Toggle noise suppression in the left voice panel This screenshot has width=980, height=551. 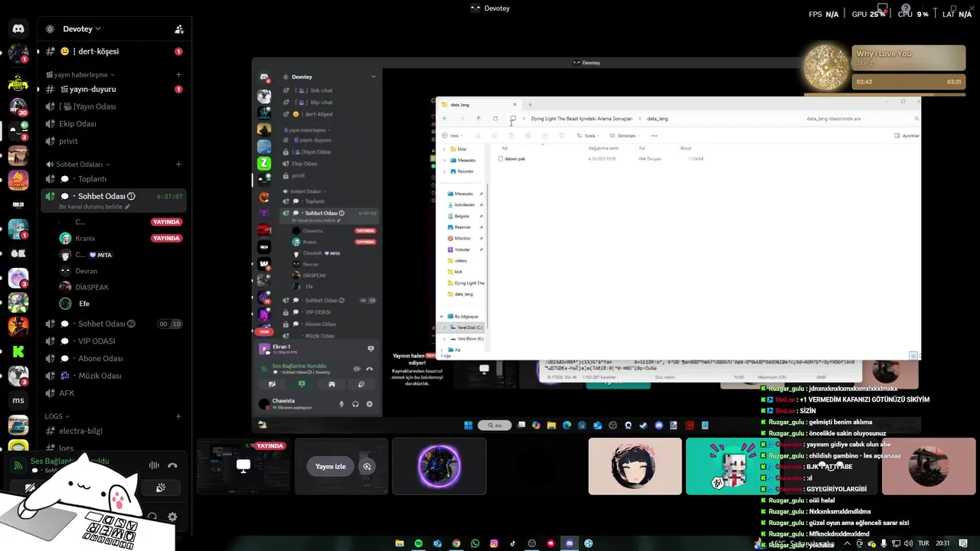tap(154, 465)
